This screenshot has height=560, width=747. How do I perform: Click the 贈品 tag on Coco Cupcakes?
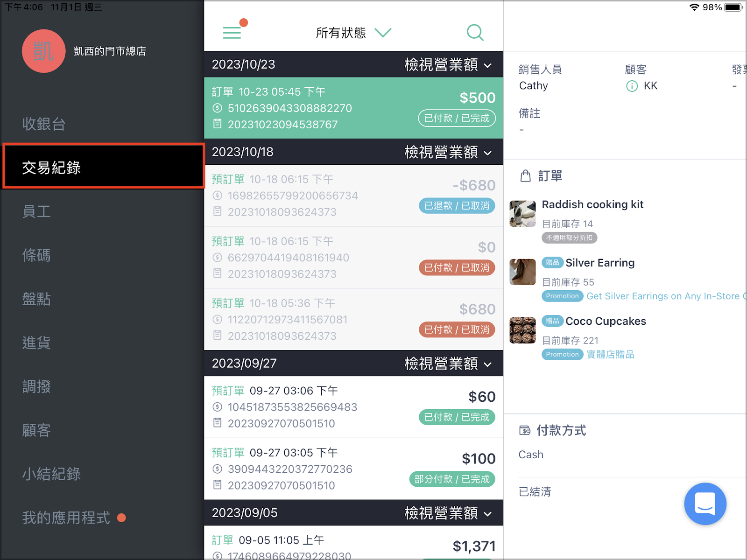pyautogui.click(x=552, y=321)
